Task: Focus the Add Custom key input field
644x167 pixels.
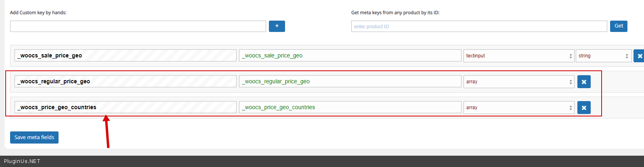Action: point(138,26)
